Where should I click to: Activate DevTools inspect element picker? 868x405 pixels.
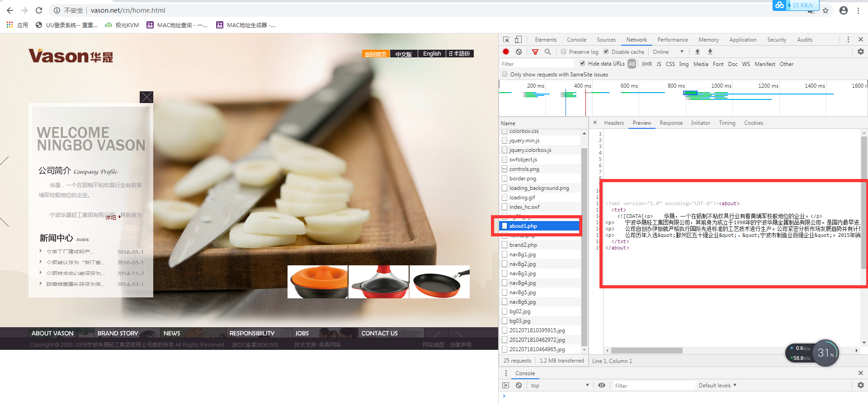point(506,40)
